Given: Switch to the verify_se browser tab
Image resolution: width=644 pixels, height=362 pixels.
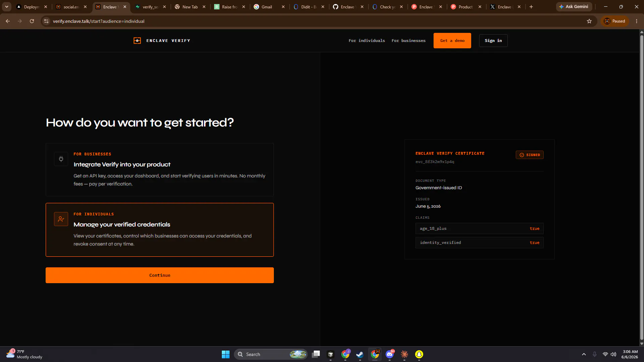Looking at the screenshot, I should click(x=150, y=7).
